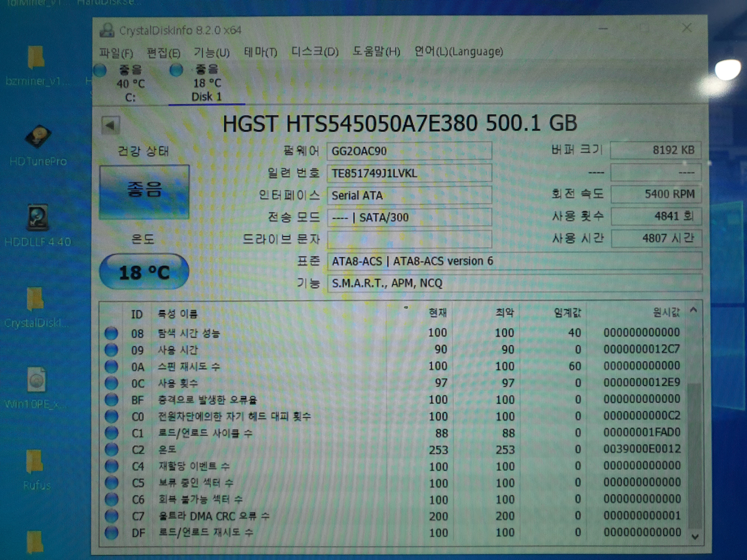
Task: Click status dot for attribute C7
Action: click(x=112, y=516)
